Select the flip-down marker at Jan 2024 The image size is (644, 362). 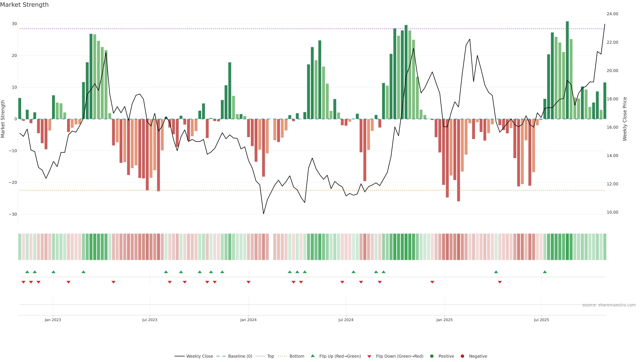(x=248, y=282)
